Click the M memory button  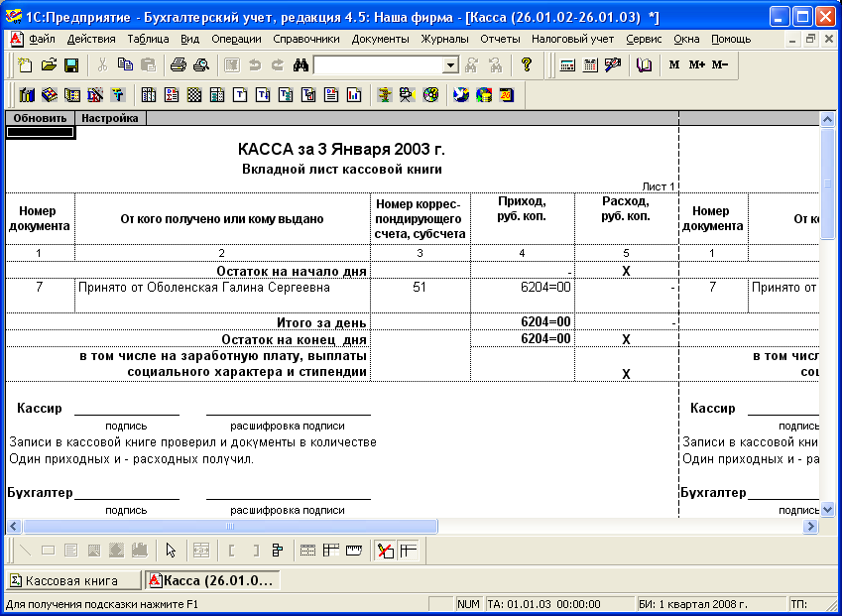point(674,65)
